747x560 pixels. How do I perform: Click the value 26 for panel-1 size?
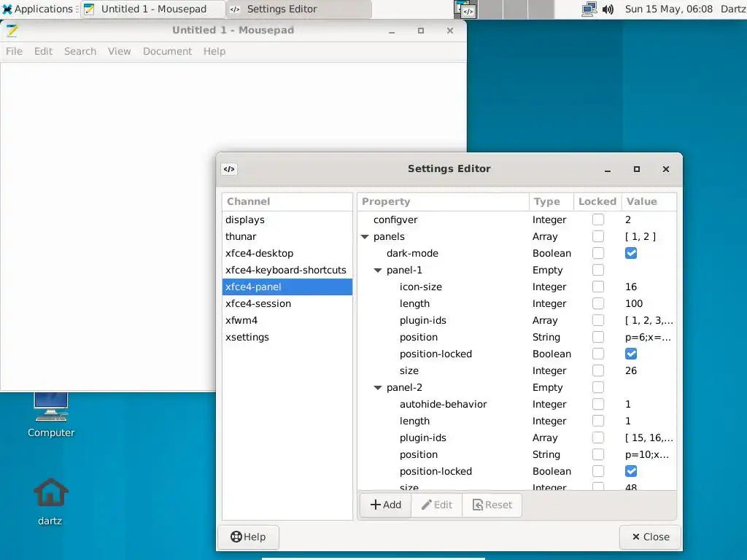click(631, 370)
